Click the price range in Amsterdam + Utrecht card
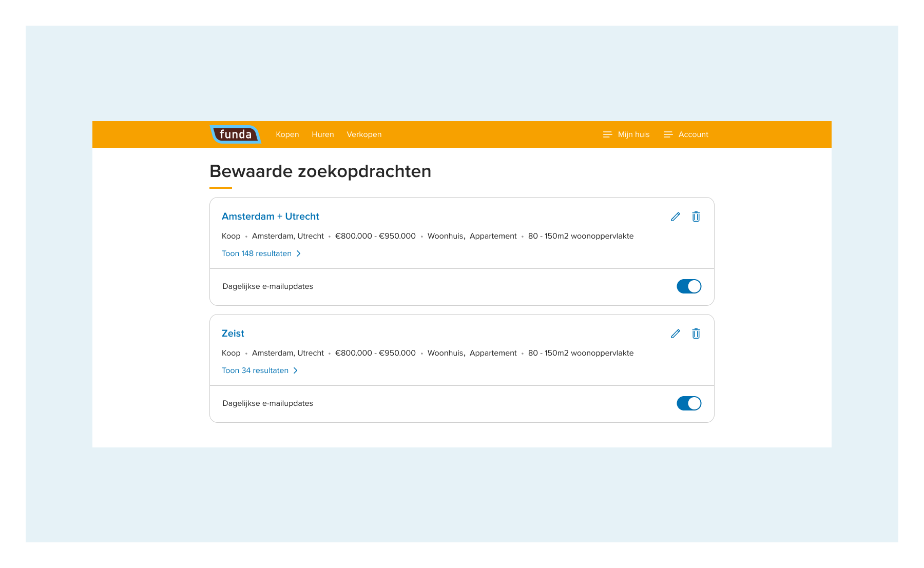Screen dimensions: 924x568 click(375, 236)
